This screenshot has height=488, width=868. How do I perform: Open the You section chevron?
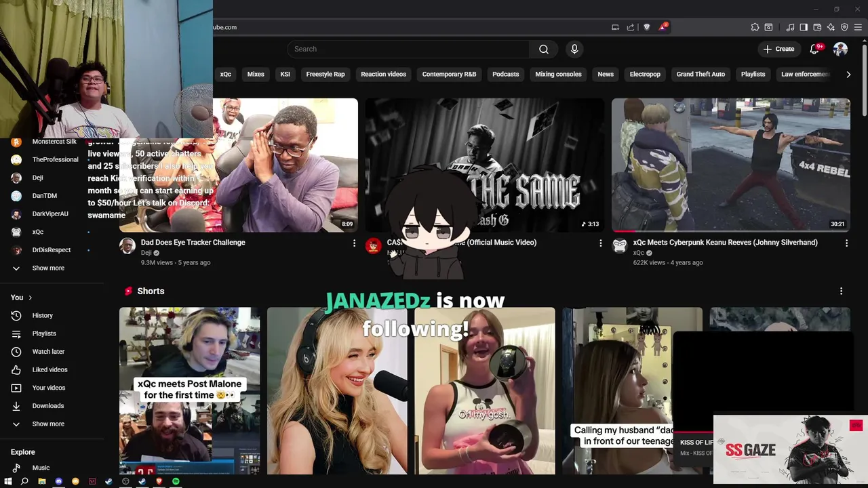[x=30, y=298]
